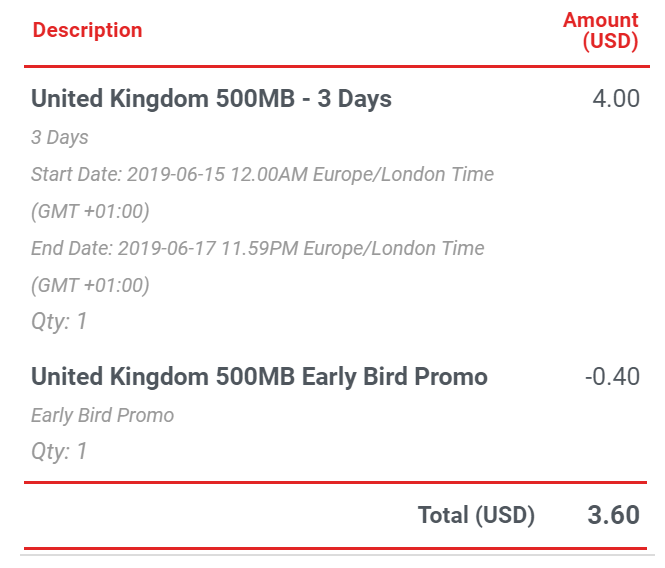
Task: Select United Kingdom 500MB - 3 Days title
Action: 211,99
